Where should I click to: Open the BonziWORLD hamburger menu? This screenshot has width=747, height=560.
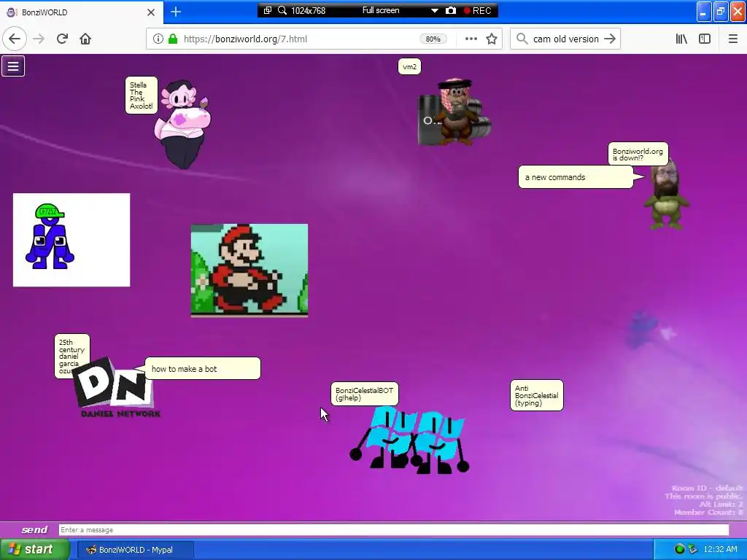[13, 66]
